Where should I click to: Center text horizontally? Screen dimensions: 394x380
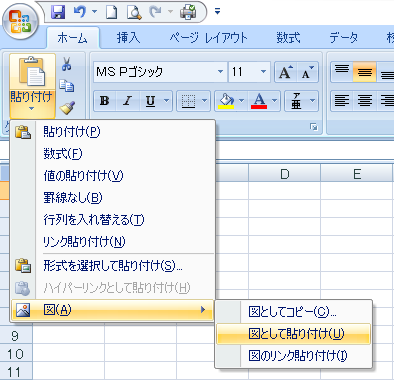[x=364, y=100]
